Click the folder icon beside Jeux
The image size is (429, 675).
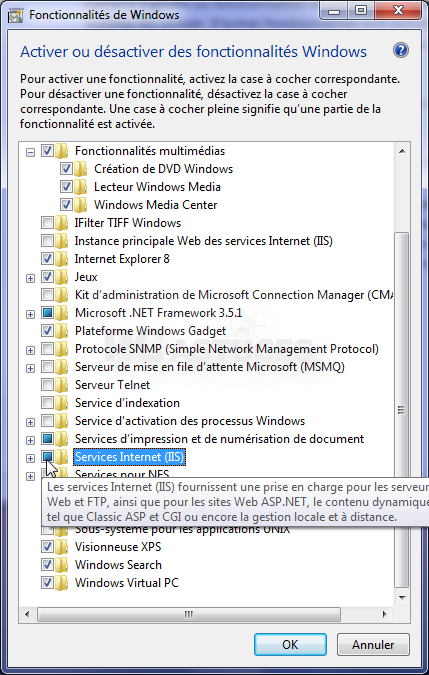point(62,277)
